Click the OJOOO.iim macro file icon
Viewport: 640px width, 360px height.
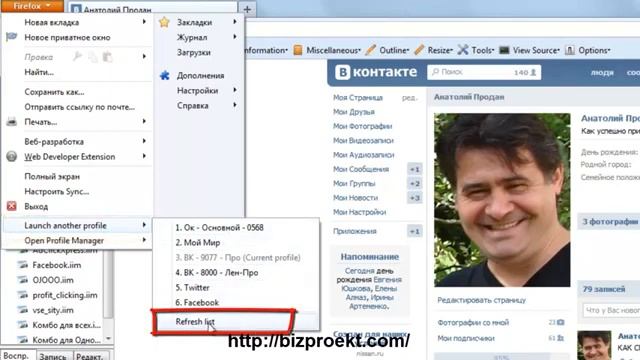coord(23,280)
